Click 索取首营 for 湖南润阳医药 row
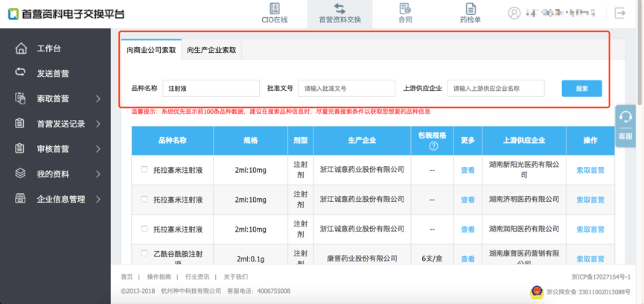 pyautogui.click(x=590, y=229)
